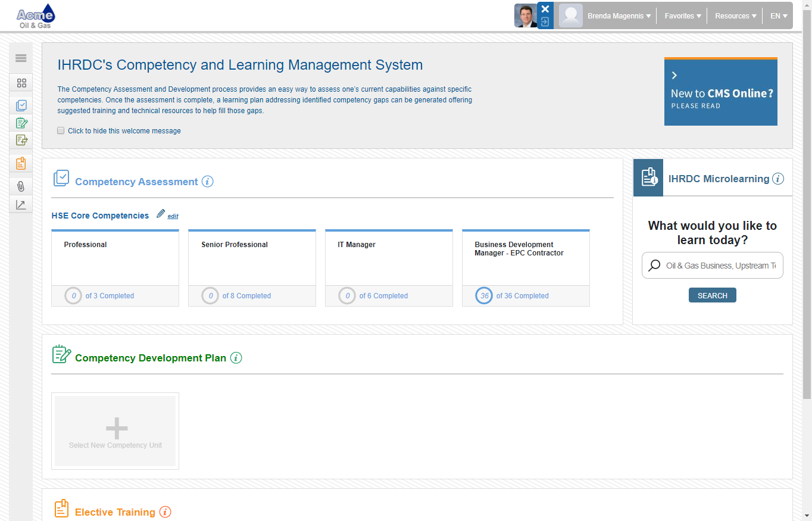
Task: Click 'of 36 Completed' text
Action: point(523,296)
